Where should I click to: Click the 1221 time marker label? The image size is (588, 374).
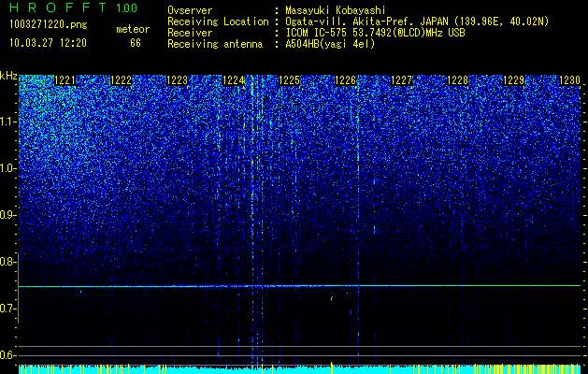pyautogui.click(x=65, y=79)
